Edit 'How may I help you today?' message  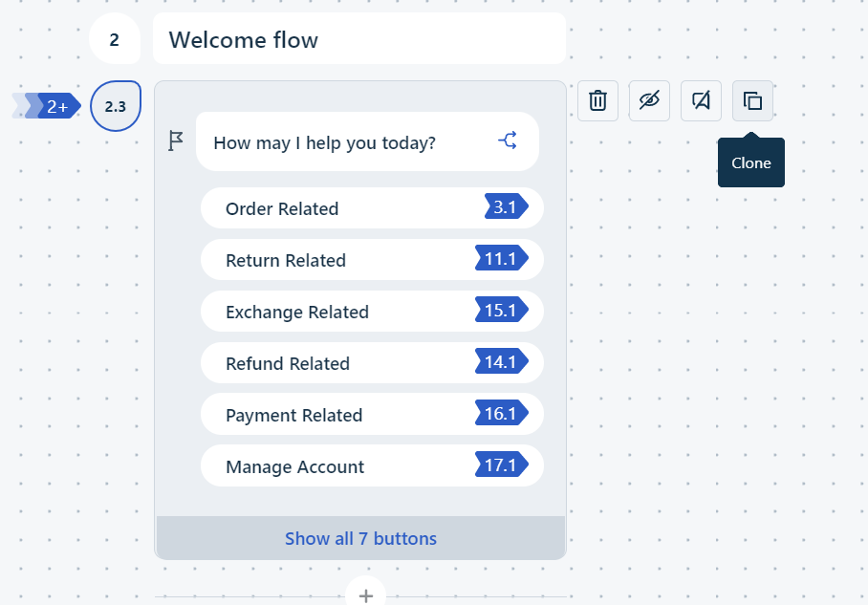[367, 142]
